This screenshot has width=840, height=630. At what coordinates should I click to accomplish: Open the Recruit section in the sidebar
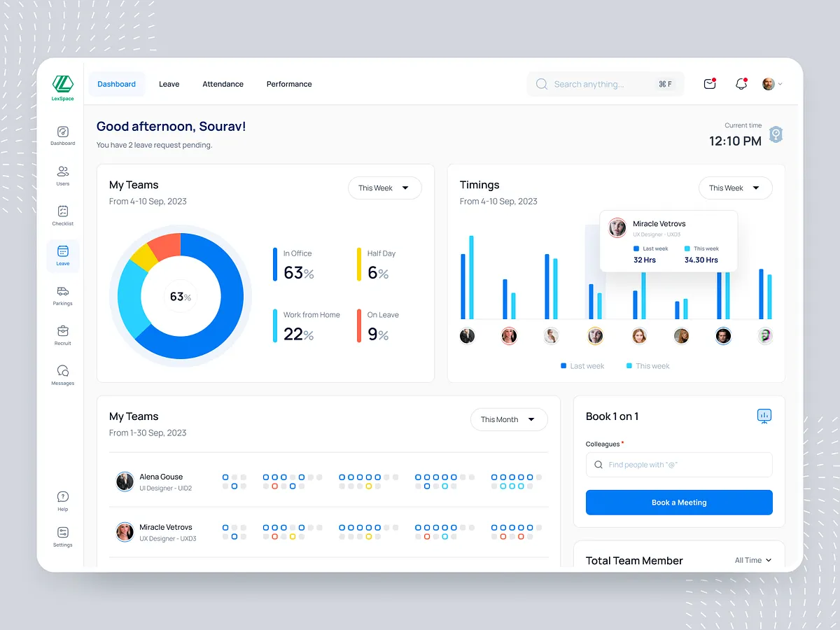[x=62, y=334]
